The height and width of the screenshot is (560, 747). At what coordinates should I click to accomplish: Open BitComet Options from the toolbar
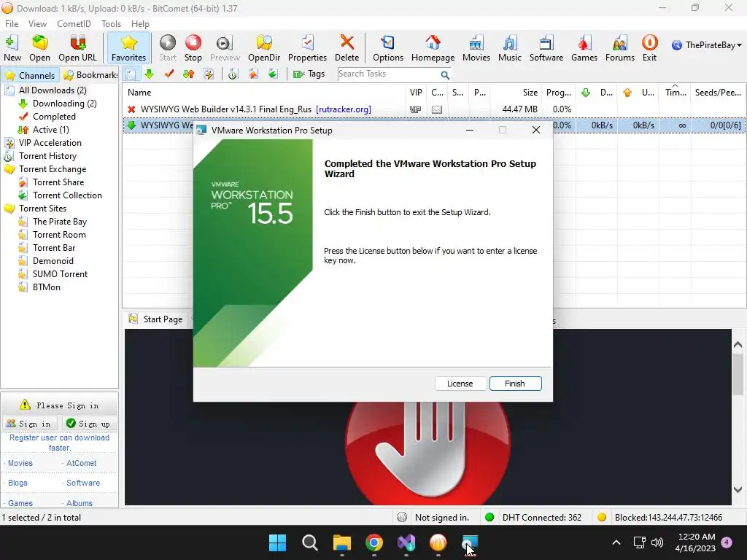tap(388, 48)
